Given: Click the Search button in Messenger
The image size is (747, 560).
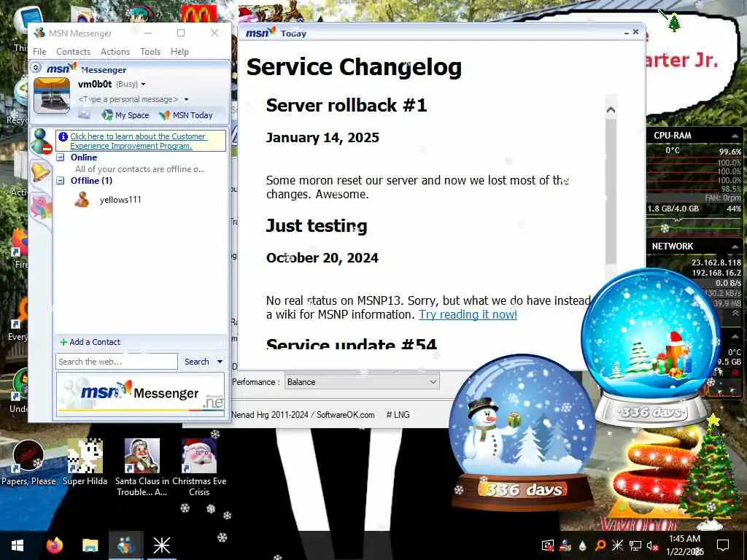Looking at the screenshot, I should click(197, 362).
